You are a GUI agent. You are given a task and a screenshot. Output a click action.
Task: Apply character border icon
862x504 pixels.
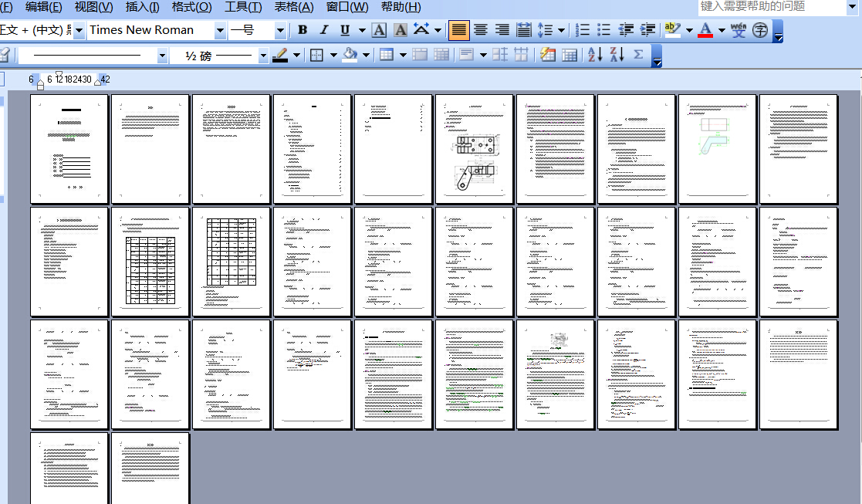tap(380, 30)
